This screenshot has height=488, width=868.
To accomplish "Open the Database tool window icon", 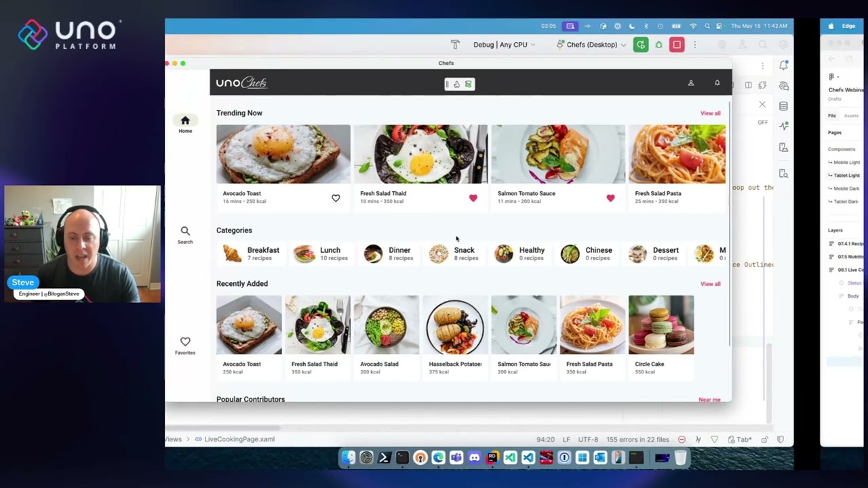I will [x=783, y=106].
